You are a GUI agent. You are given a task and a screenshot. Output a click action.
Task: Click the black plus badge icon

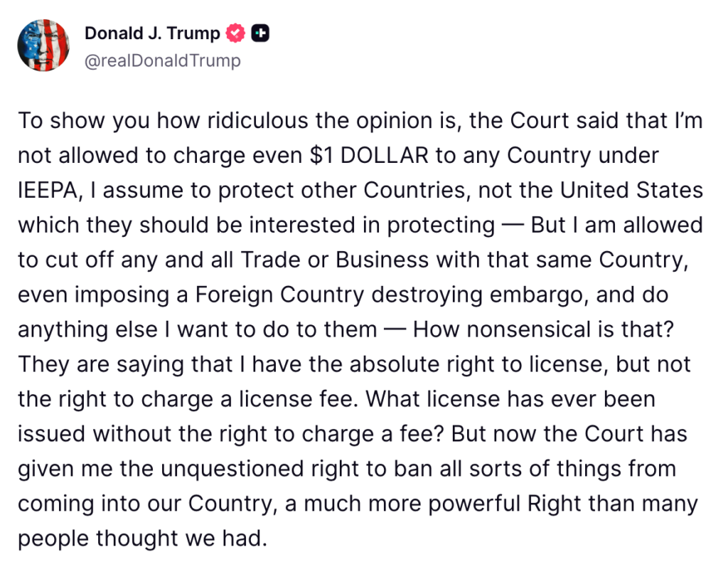[260, 33]
